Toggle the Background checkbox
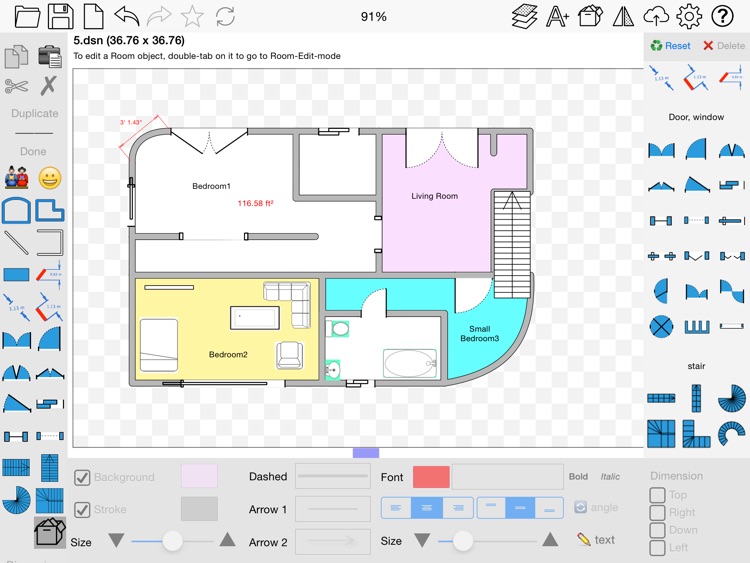The height and width of the screenshot is (563, 750). point(82,477)
